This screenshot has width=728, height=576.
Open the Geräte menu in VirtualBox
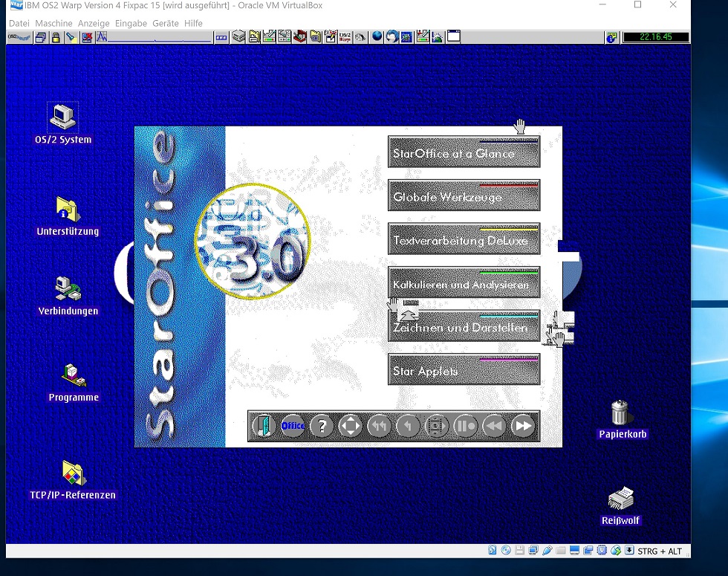point(166,23)
